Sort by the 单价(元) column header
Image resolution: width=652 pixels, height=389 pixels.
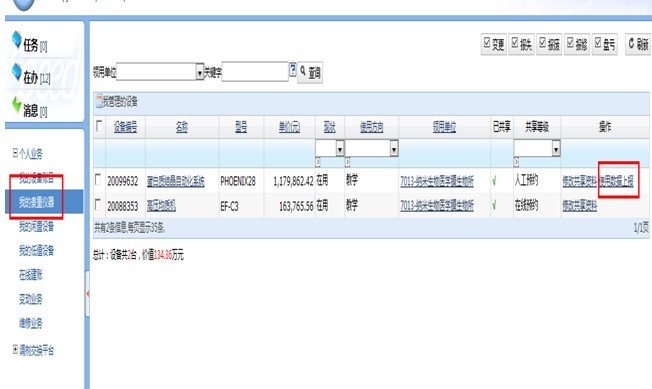click(289, 127)
